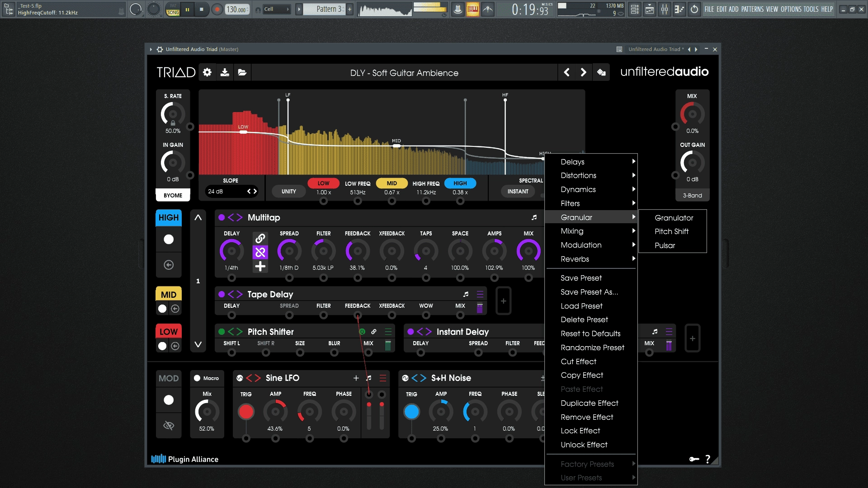Click the preset name DLY - Soft Guitar Ambience
The height and width of the screenshot is (488, 868).
pos(404,73)
